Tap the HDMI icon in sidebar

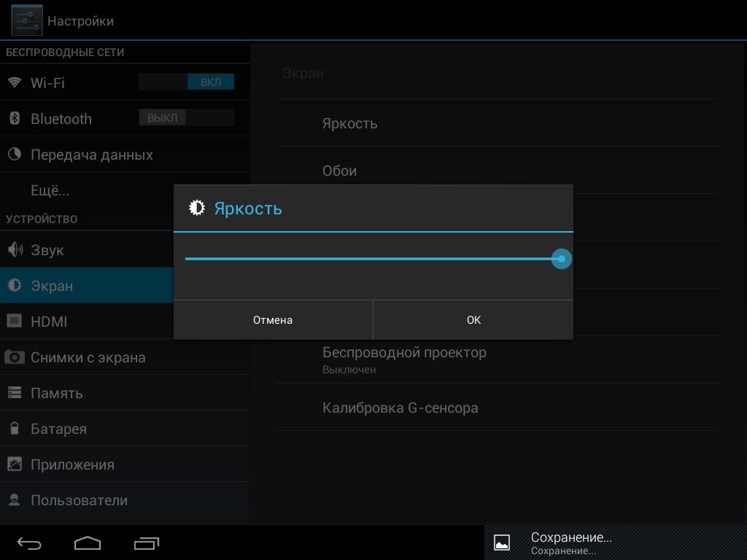pyautogui.click(x=15, y=322)
